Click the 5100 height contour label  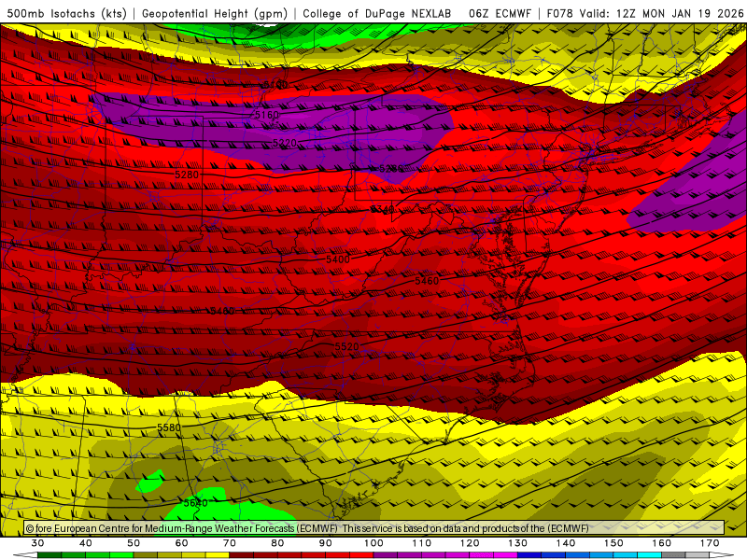[x=275, y=85]
